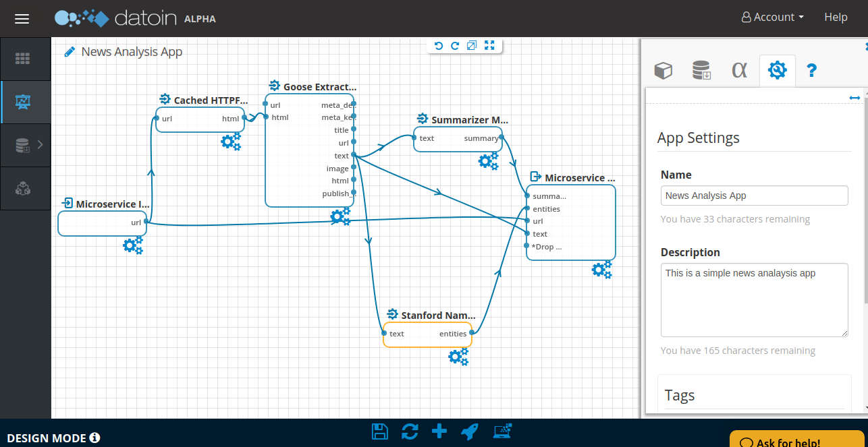Viewport: 868px width, 447px height.
Task: Open the components cubes icon in sidebar
Action: click(23, 188)
